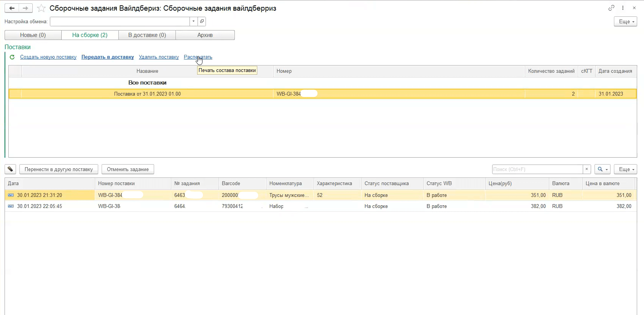Click the Отменить задание button
Screen dimensions: 644x315
point(128,169)
